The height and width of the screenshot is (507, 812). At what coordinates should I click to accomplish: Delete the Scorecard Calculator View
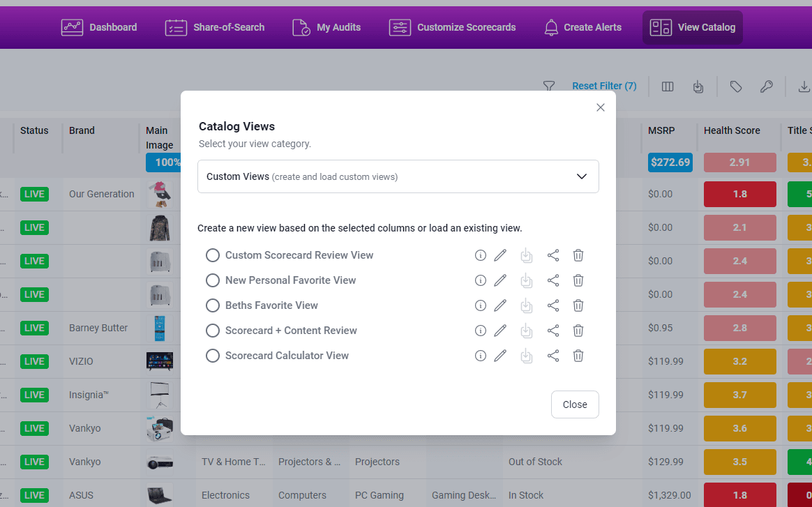pyautogui.click(x=578, y=356)
